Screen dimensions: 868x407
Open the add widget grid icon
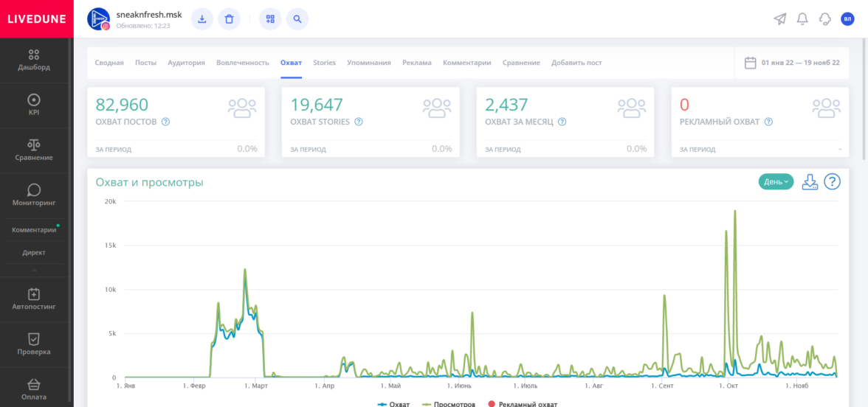point(270,19)
